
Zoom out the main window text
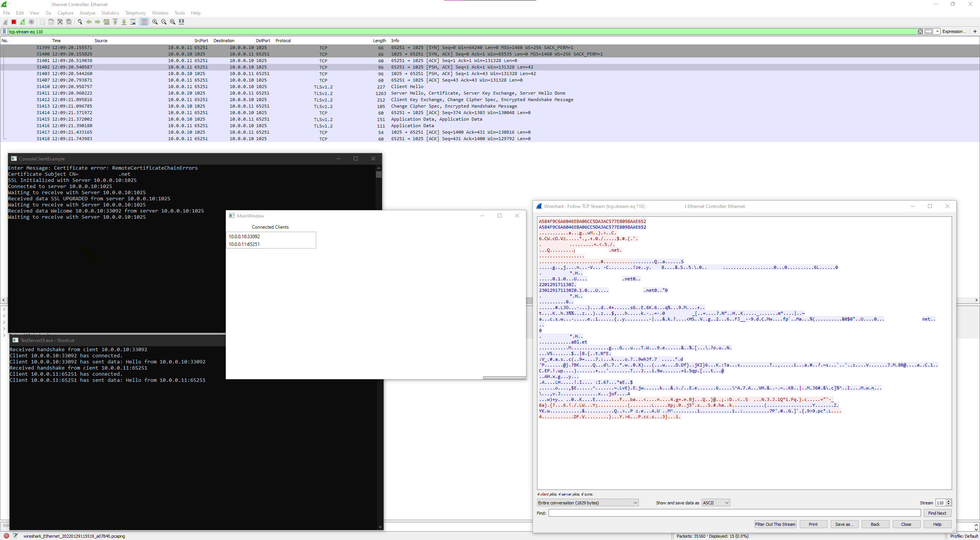tap(164, 22)
